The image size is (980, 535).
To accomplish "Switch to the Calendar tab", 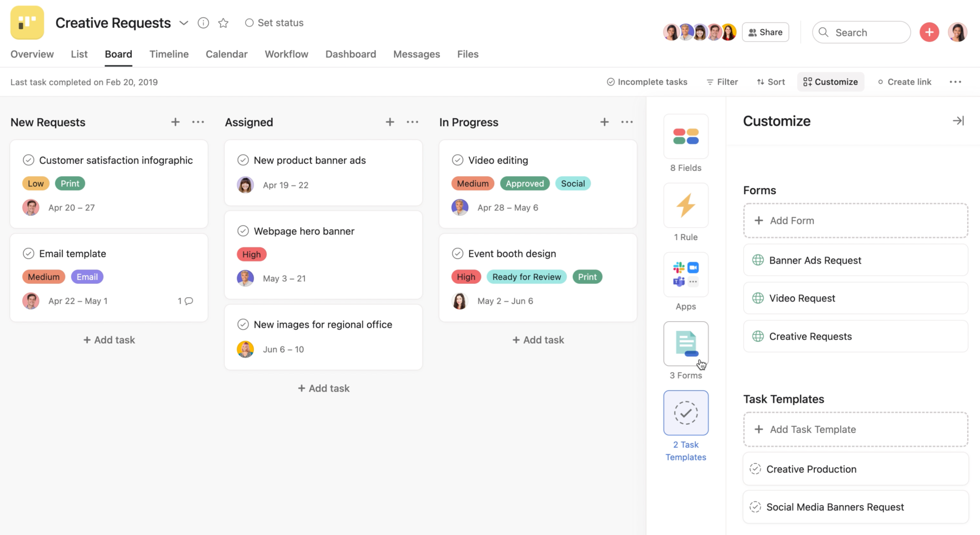I will [x=226, y=54].
